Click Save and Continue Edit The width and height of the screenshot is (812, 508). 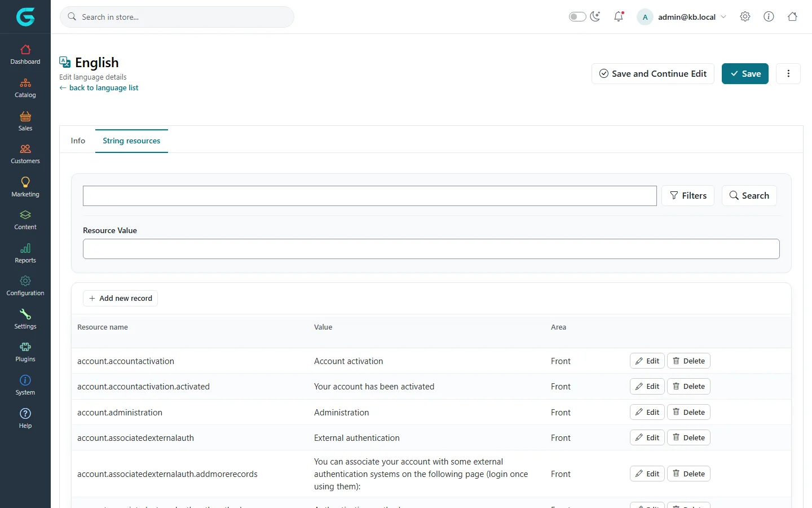pyautogui.click(x=653, y=73)
